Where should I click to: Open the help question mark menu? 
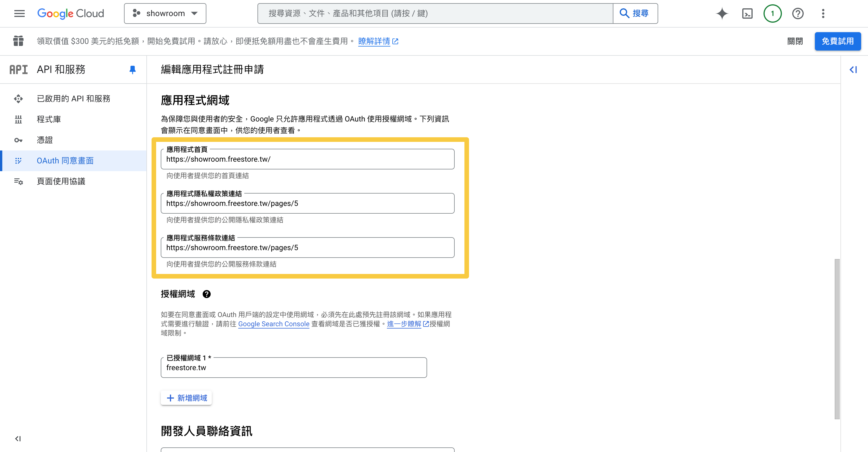(798, 13)
